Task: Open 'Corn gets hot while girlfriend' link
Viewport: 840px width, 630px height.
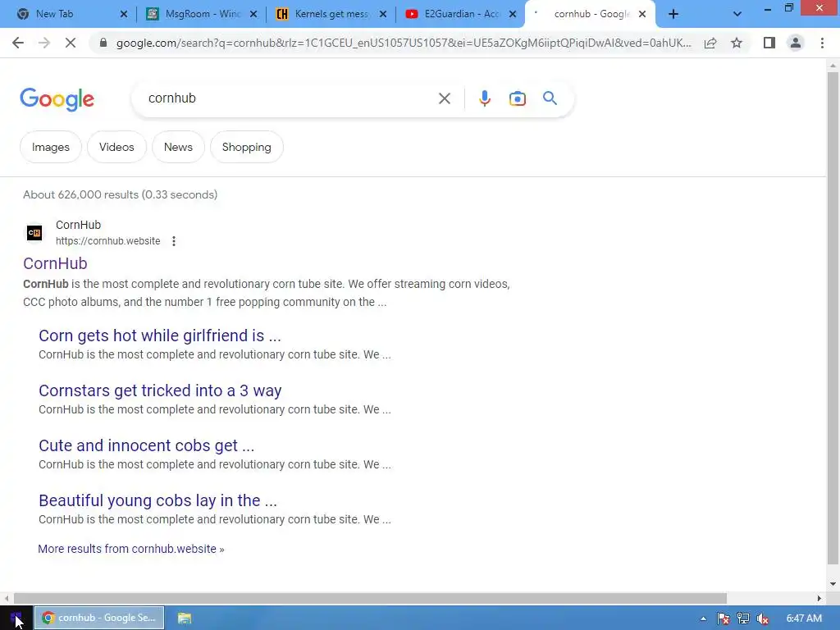Action: coord(160,336)
